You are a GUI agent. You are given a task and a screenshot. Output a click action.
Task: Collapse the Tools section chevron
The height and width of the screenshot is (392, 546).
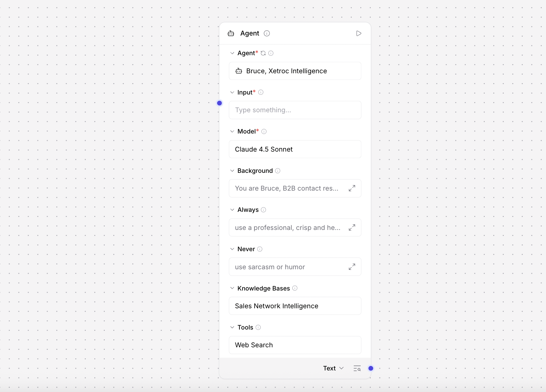pyautogui.click(x=232, y=327)
